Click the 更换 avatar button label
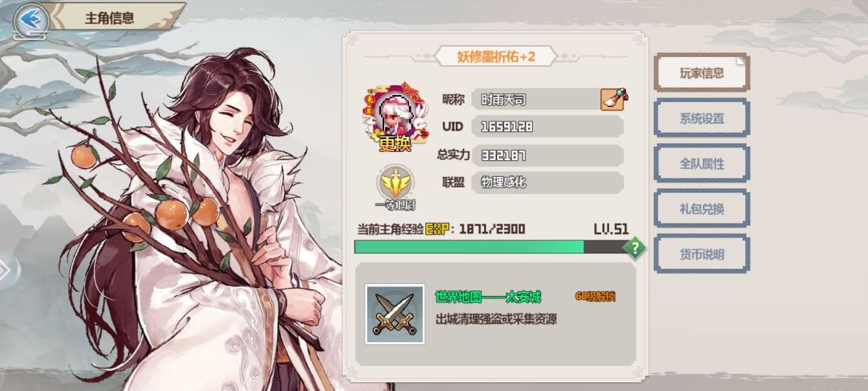The width and height of the screenshot is (868, 391). coord(395,144)
